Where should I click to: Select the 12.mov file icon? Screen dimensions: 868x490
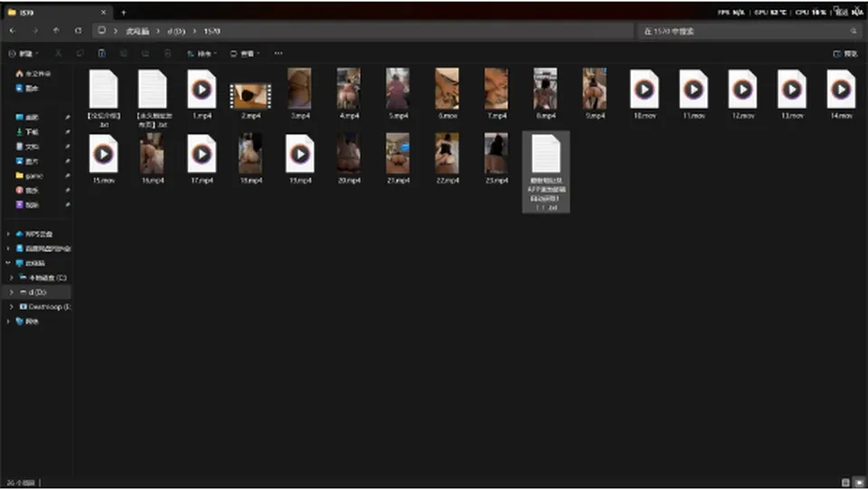[x=743, y=90]
